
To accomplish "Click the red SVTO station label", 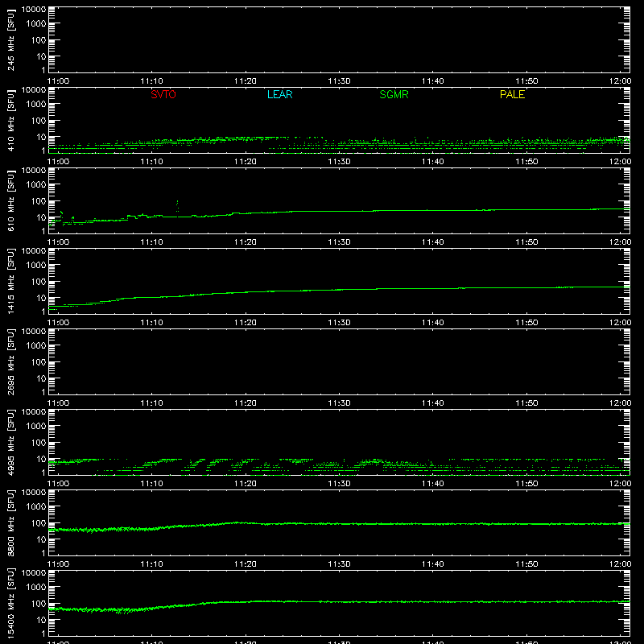I will [163, 94].
